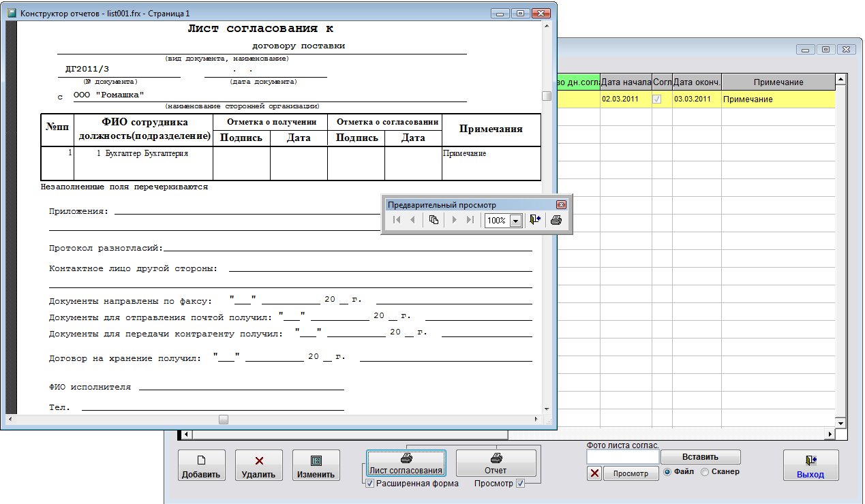Click the report window horizontal scrollbar thumb
This screenshot has height=504, width=865.
point(223,420)
